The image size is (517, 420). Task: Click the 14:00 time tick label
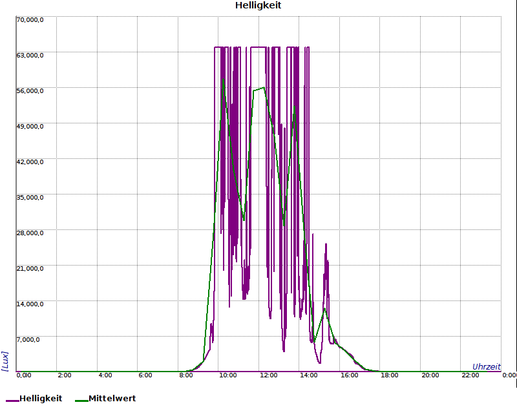point(309,375)
